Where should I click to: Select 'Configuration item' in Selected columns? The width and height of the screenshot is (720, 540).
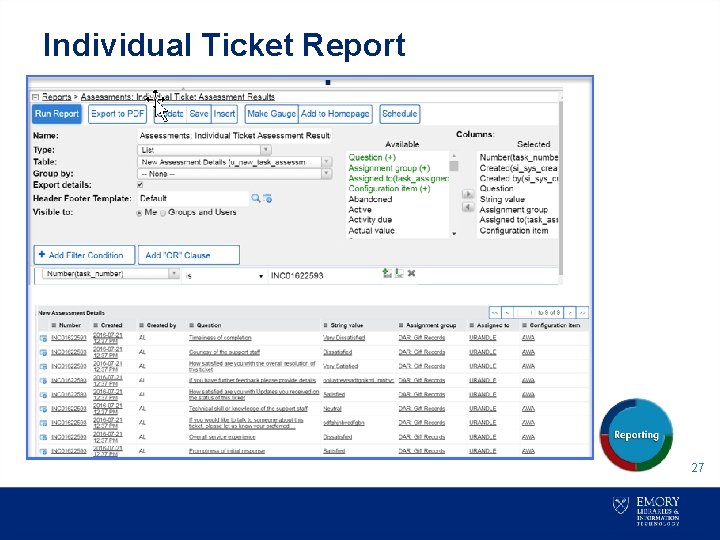pyautogui.click(x=514, y=231)
